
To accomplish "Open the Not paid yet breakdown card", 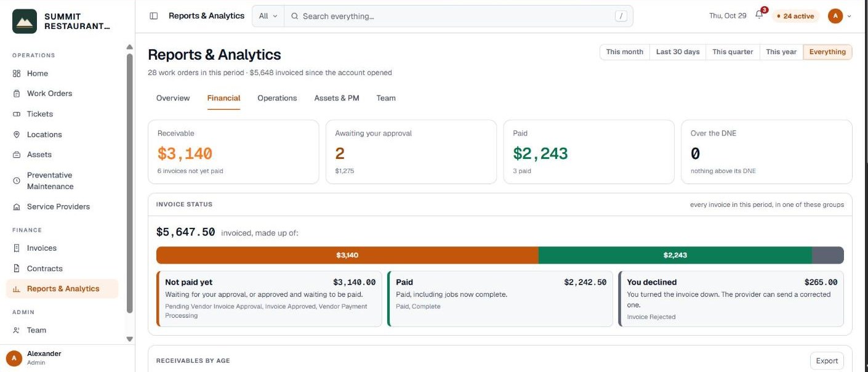I will click(270, 299).
